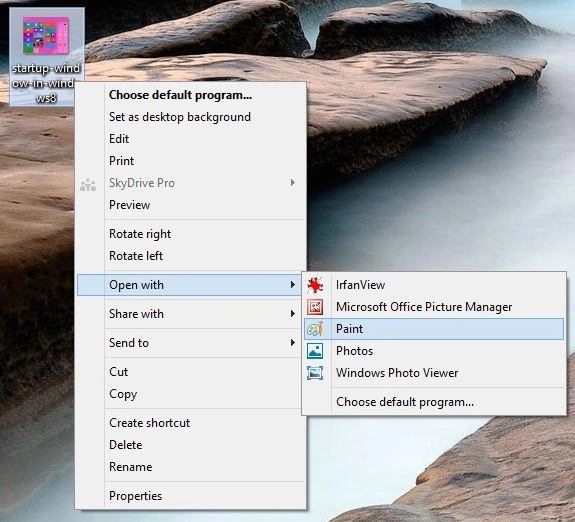Select Rotate right
The height and width of the screenshot is (522, 575).
tap(190, 234)
